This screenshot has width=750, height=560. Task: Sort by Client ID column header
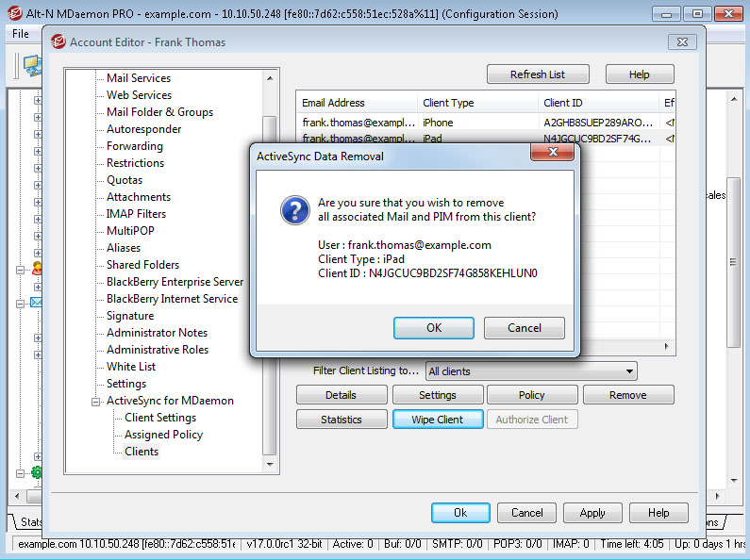(x=598, y=103)
